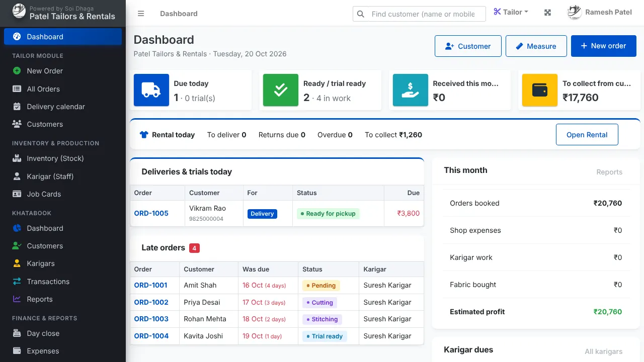The width and height of the screenshot is (644, 362).
Task: Select Dashboard in the sidebar top
Action: coord(63,37)
